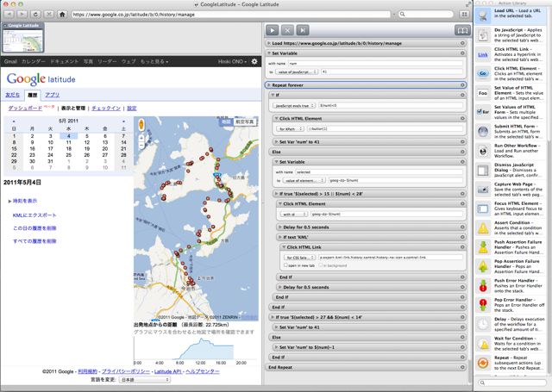Choose the Click HTML Element 'Go' library action
Screen dimensions: 552x392
tap(511, 74)
